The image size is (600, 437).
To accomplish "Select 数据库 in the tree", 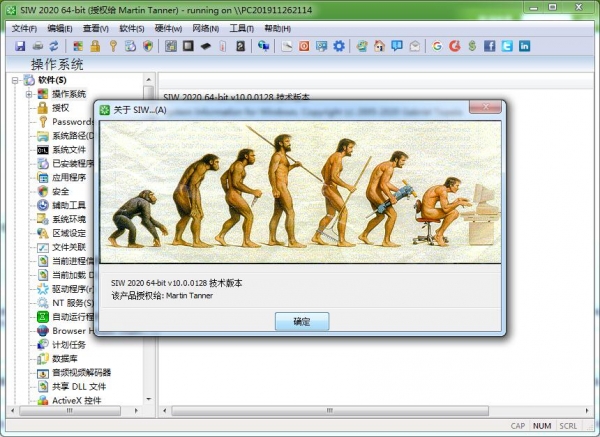I will coord(65,359).
